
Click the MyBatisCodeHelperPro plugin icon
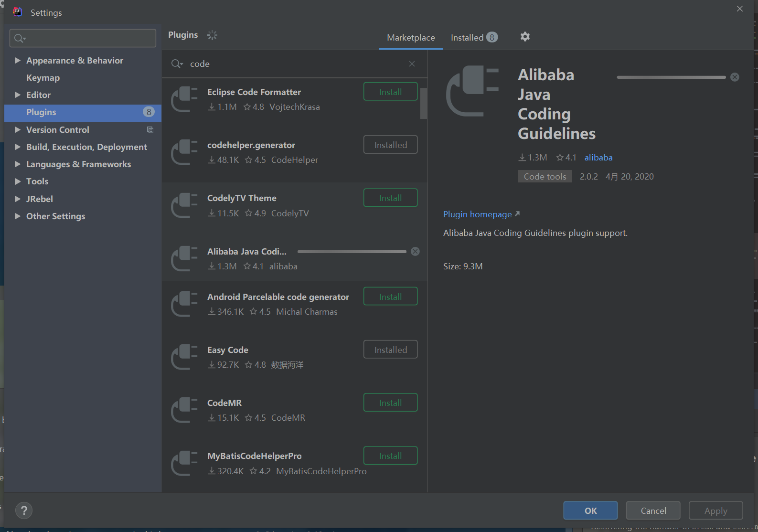tap(184, 463)
